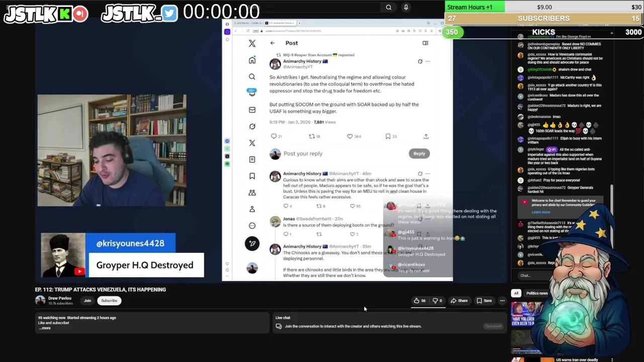
Task: Open three-dot menu on main post
Action: pyautogui.click(x=428, y=61)
